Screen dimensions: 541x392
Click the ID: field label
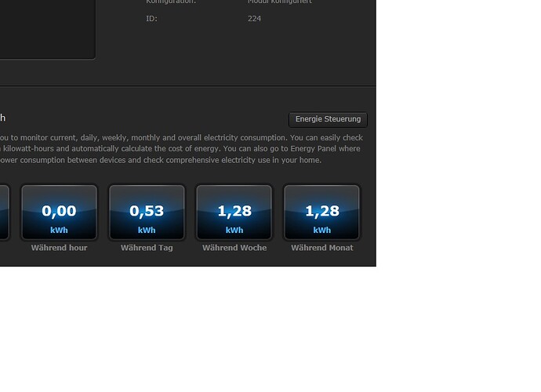(151, 19)
